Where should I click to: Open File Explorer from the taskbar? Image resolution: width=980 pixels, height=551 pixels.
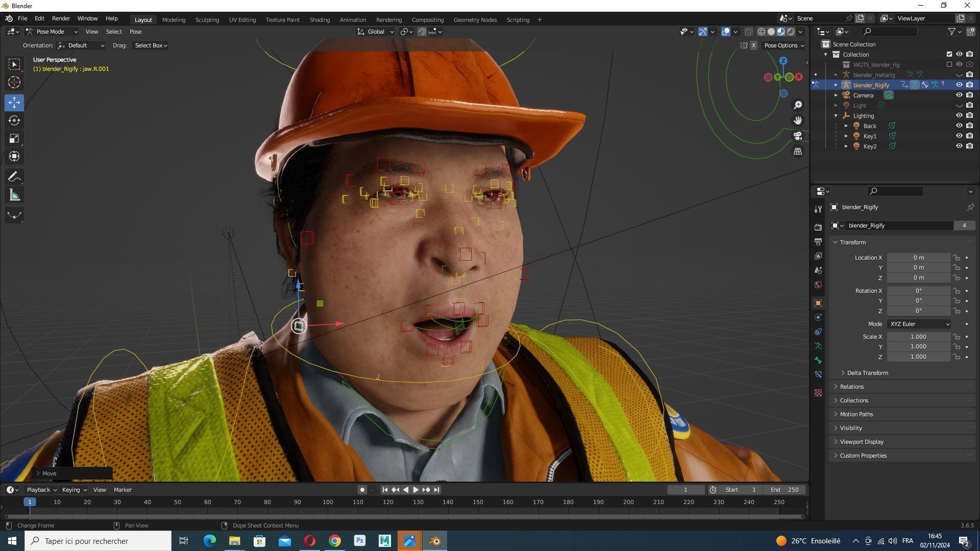(x=234, y=541)
